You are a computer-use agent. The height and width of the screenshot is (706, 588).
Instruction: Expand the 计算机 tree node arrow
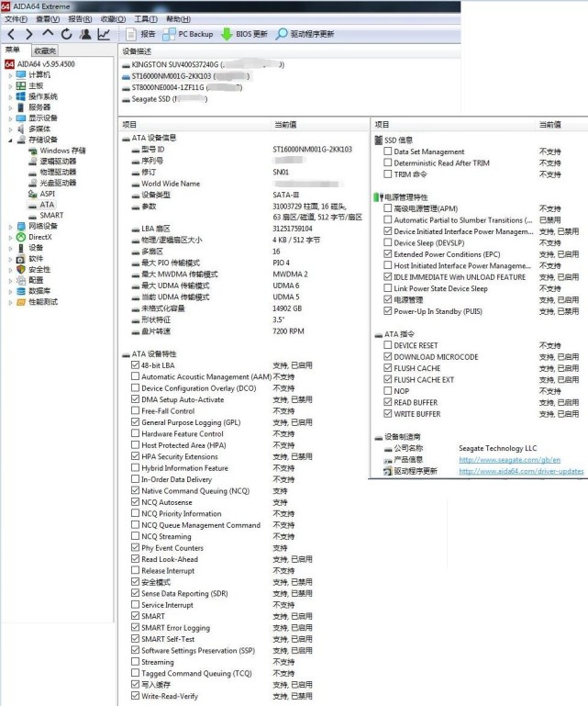click(x=10, y=75)
